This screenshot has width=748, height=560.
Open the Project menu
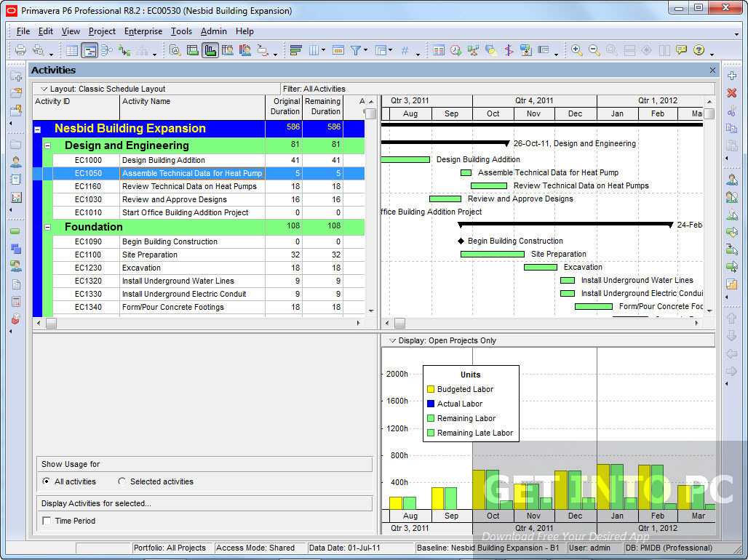(102, 31)
